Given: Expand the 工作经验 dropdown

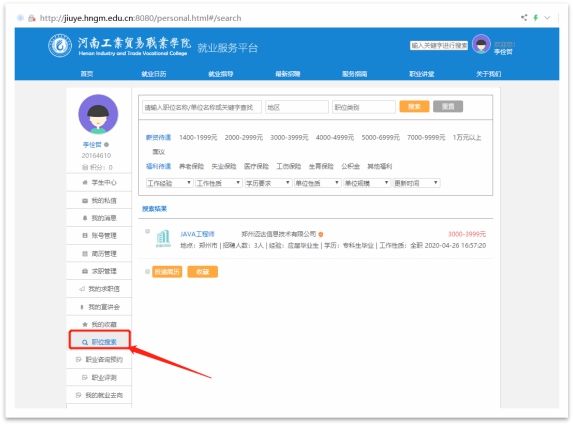Looking at the screenshot, I should [170, 183].
